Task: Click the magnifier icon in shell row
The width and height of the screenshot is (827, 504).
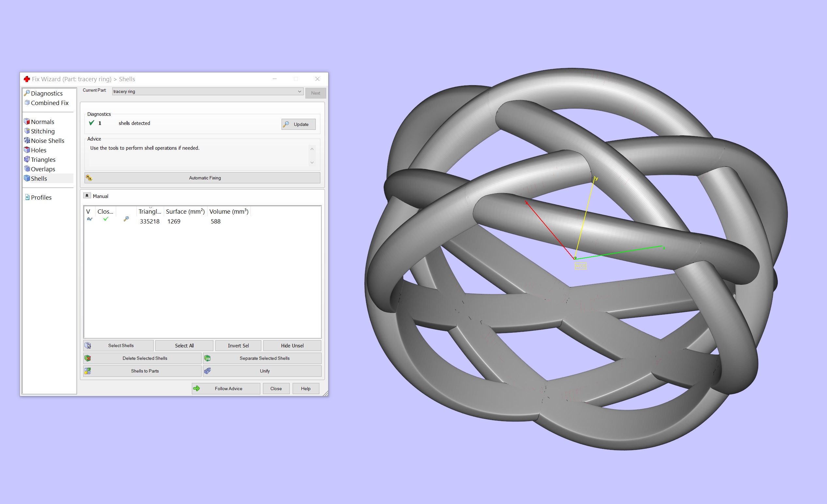Action: (x=126, y=219)
